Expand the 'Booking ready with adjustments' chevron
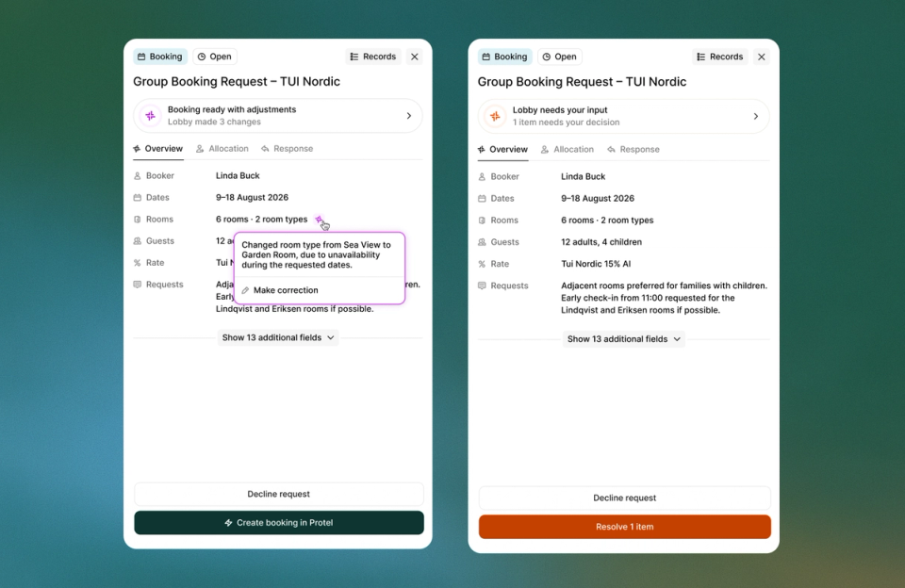The width and height of the screenshot is (905, 588). [408, 115]
